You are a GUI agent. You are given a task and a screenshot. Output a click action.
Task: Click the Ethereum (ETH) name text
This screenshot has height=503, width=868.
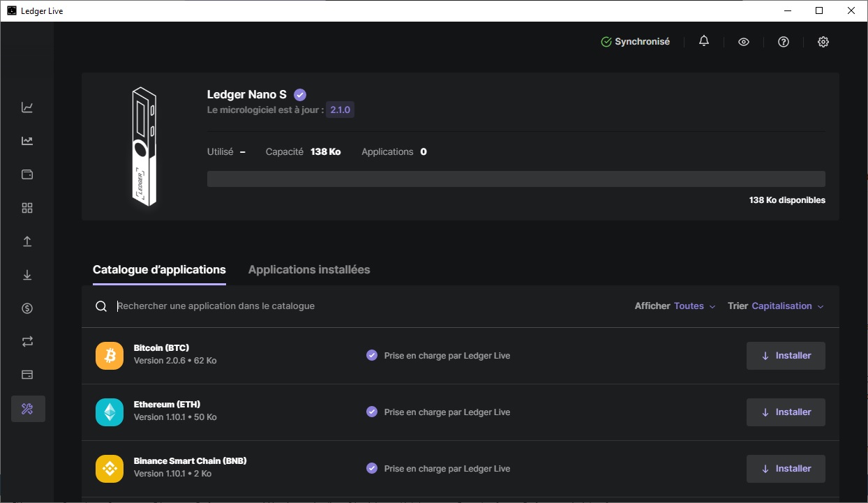pos(167,404)
